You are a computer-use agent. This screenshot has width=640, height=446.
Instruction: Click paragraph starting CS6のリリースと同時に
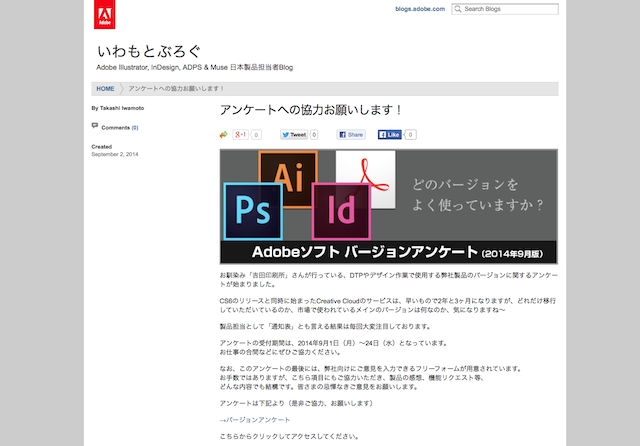(388, 305)
